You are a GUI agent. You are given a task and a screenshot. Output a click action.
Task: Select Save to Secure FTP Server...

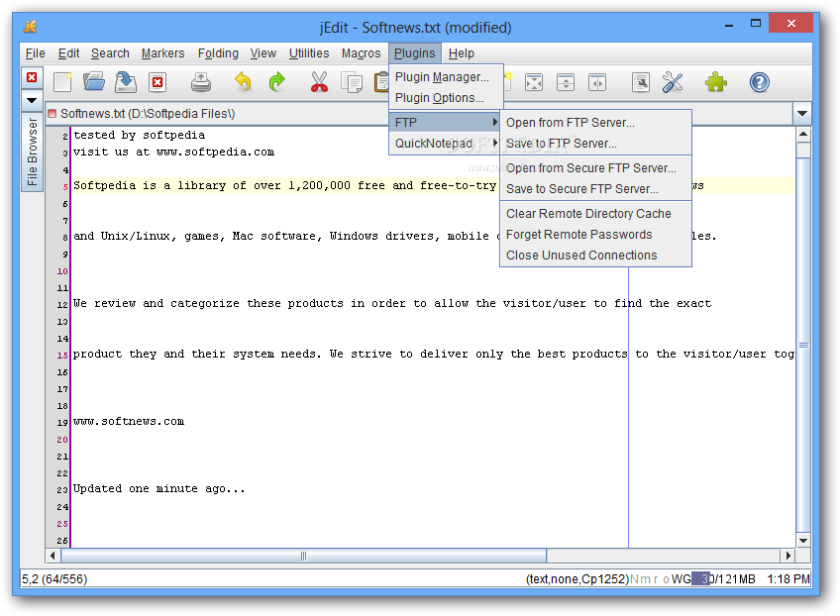(595, 189)
